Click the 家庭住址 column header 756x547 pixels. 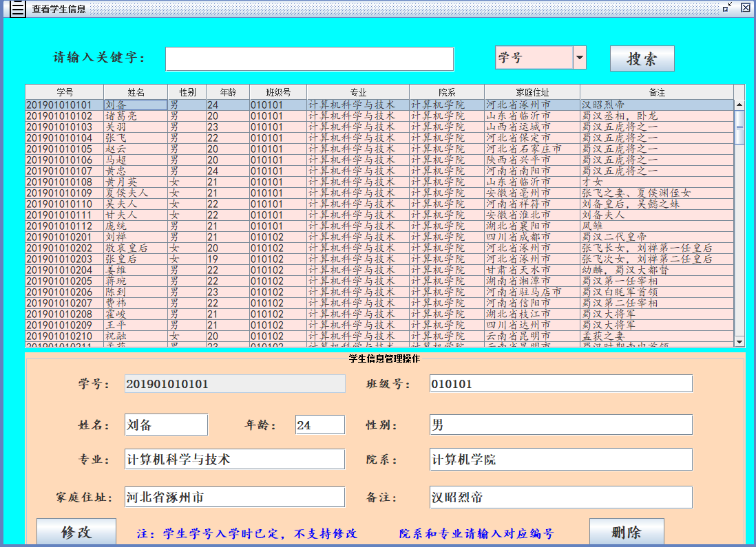[532, 92]
